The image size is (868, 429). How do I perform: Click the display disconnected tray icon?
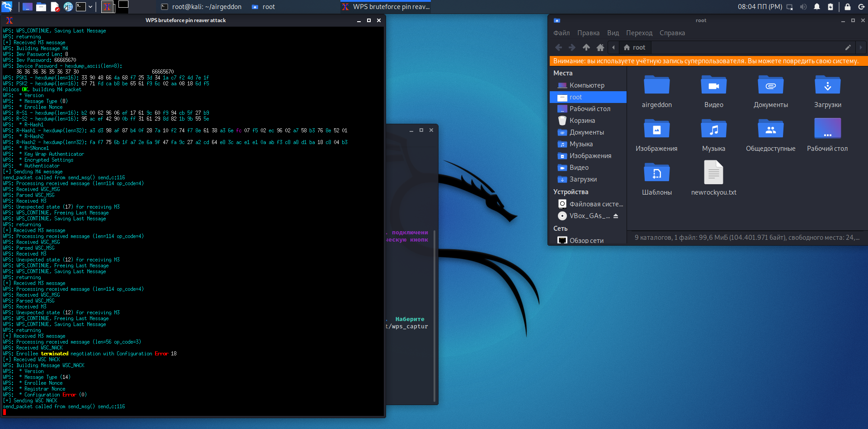click(x=790, y=7)
